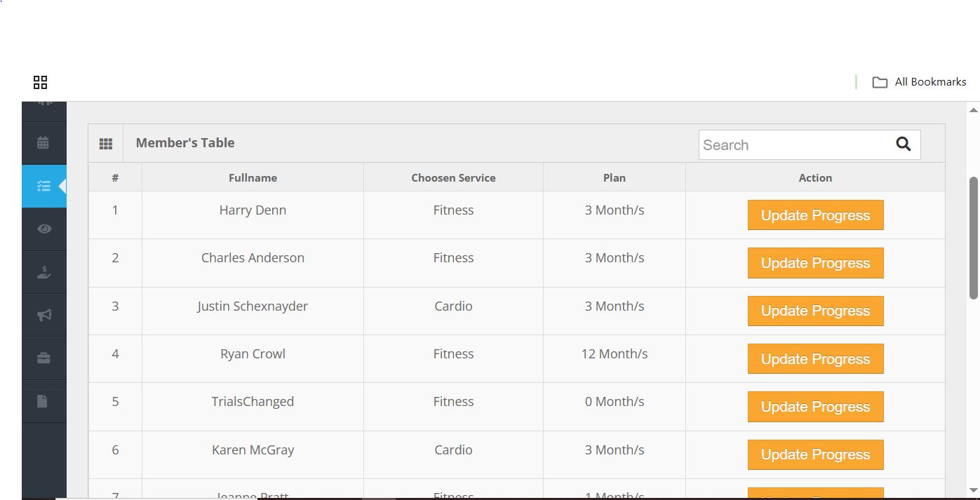Click the magnifier search icon button
This screenshot has height=500, width=980.
[903, 144]
